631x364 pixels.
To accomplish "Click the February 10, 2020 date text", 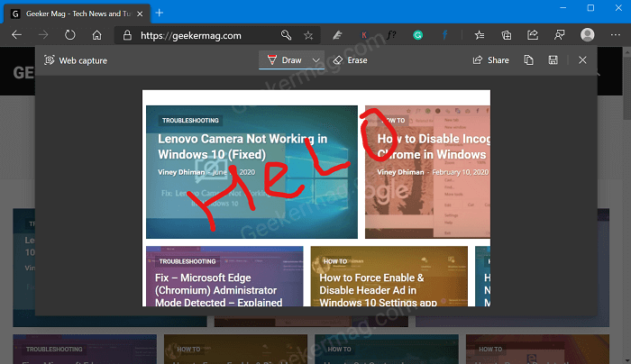I will 461,172.
